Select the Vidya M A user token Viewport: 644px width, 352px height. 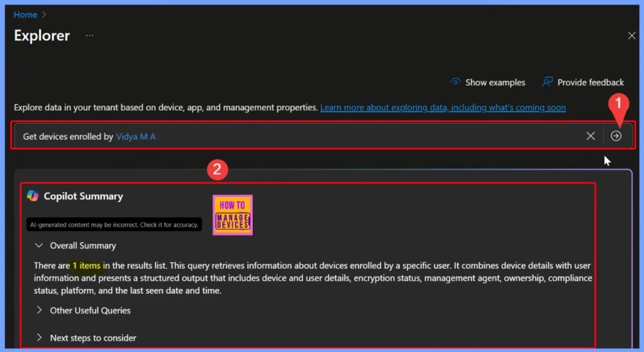click(x=136, y=137)
